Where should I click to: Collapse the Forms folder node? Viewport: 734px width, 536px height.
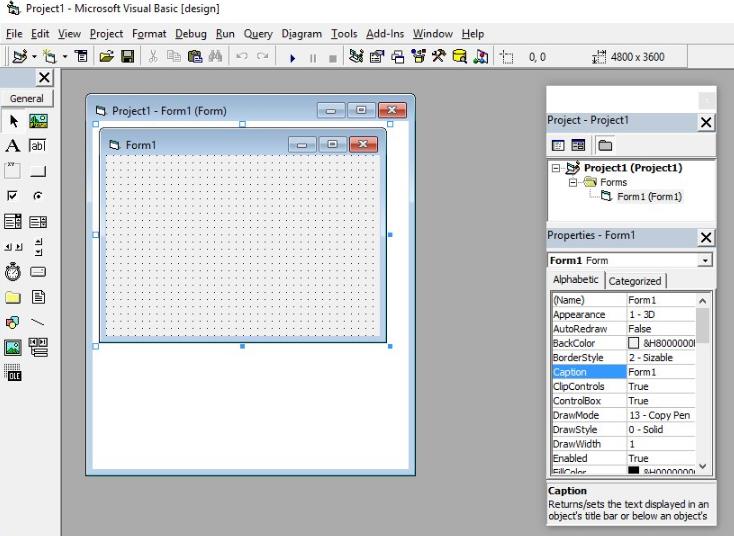click(573, 183)
